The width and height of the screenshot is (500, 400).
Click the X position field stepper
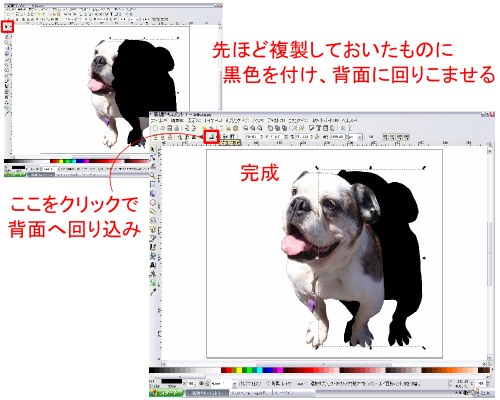point(262,137)
